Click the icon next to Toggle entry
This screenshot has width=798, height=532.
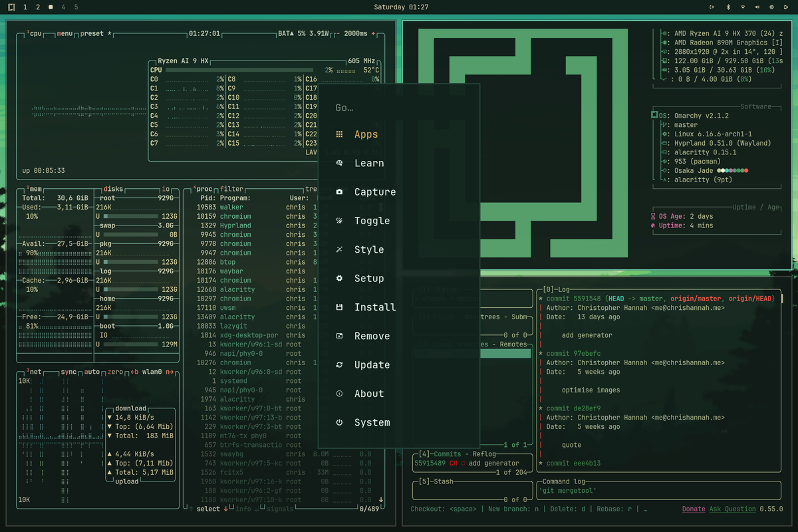pos(339,221)
